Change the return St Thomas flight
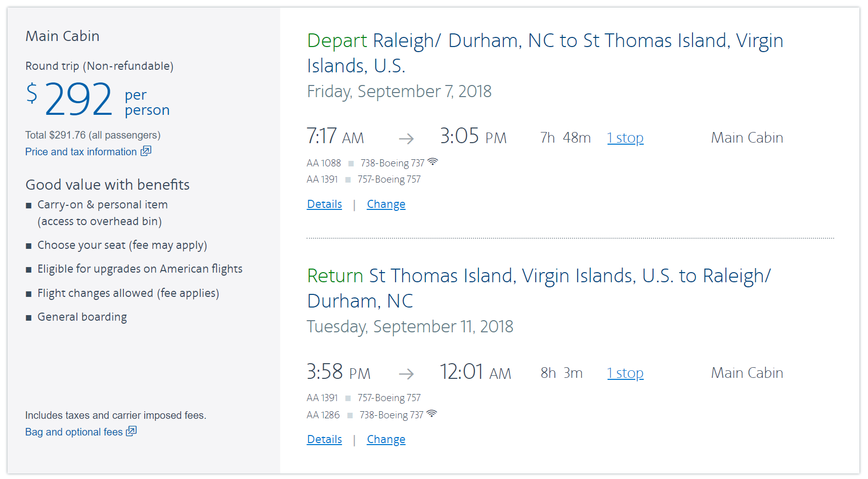The image size is (868, 479). coord(386,440)
